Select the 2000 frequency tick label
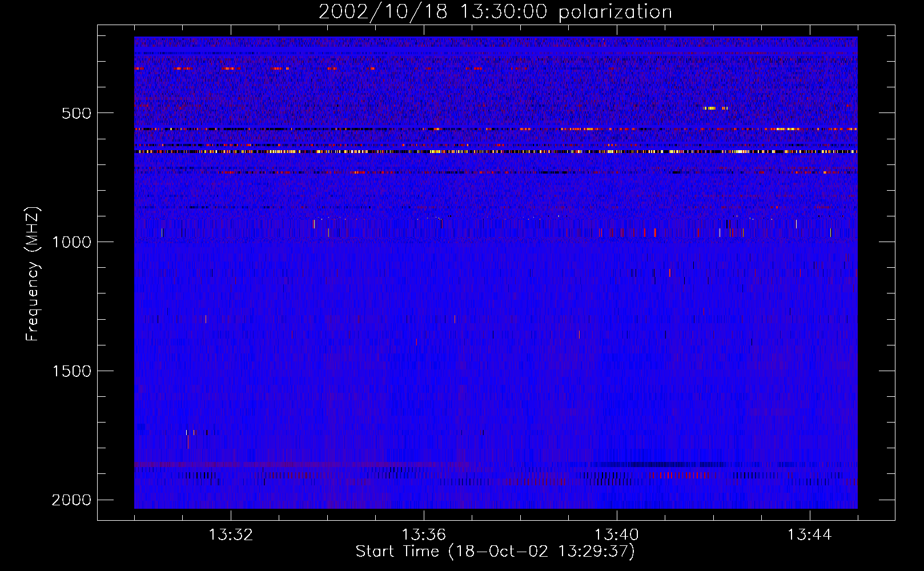 point(71,500)
